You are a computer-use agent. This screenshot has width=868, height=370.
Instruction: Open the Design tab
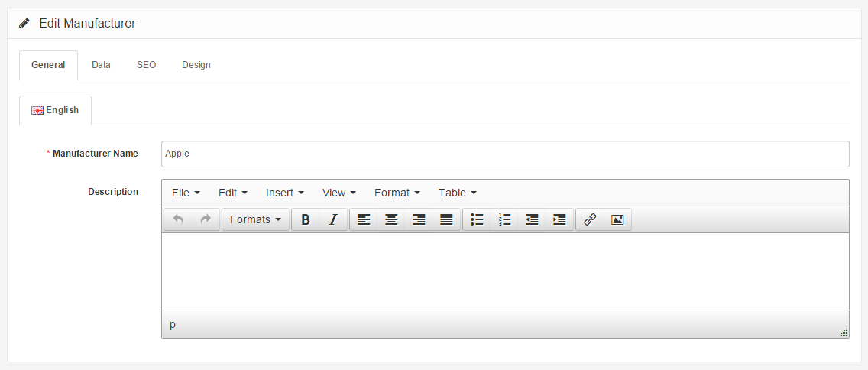pyautogui.click(x=196, y=65)
